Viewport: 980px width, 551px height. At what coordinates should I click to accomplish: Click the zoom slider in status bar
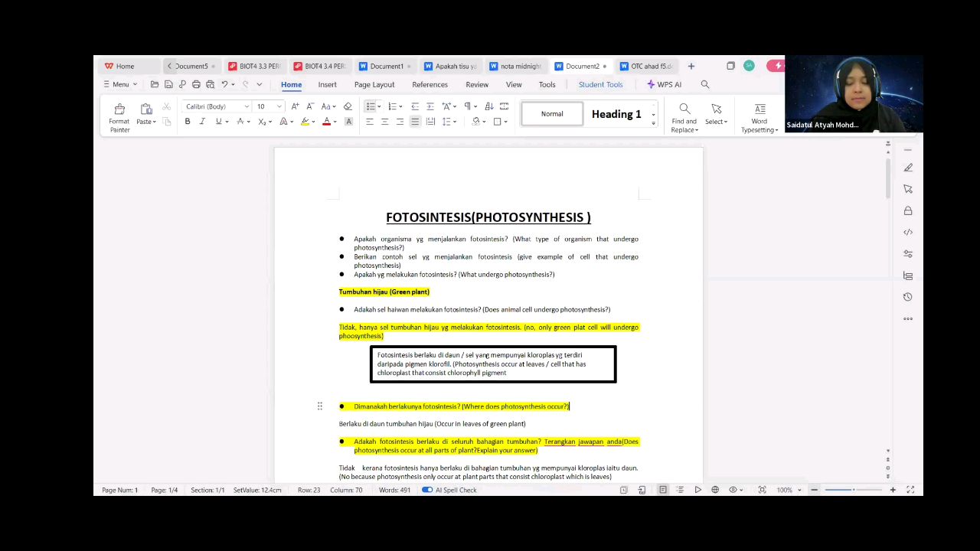point(853,490)
